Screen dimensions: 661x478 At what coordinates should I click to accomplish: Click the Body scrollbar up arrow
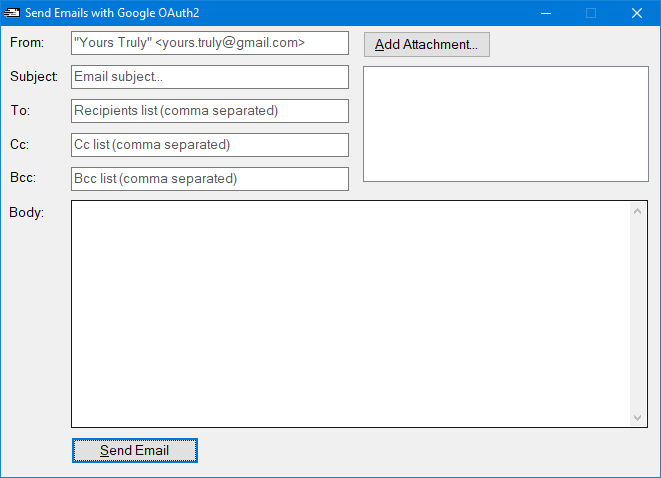(x=638, y=210)
